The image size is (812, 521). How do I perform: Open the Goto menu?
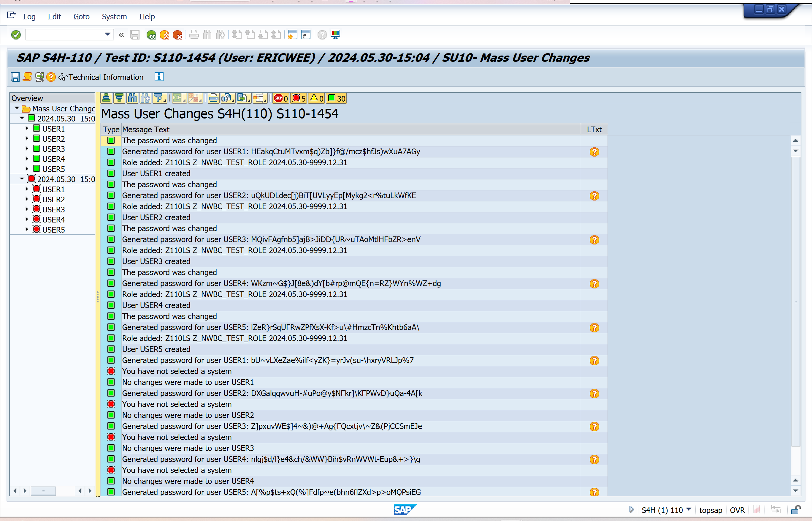tap(82, 17)
